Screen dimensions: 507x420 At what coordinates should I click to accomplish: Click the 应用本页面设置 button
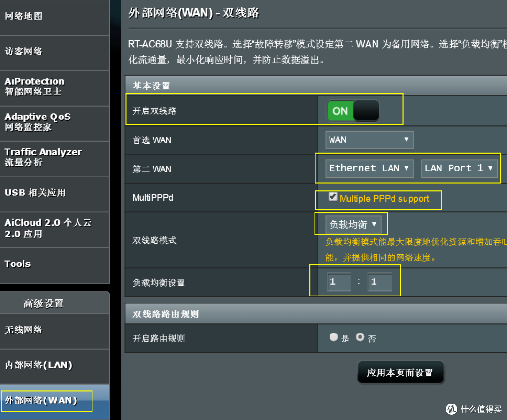tap(400, 372)
